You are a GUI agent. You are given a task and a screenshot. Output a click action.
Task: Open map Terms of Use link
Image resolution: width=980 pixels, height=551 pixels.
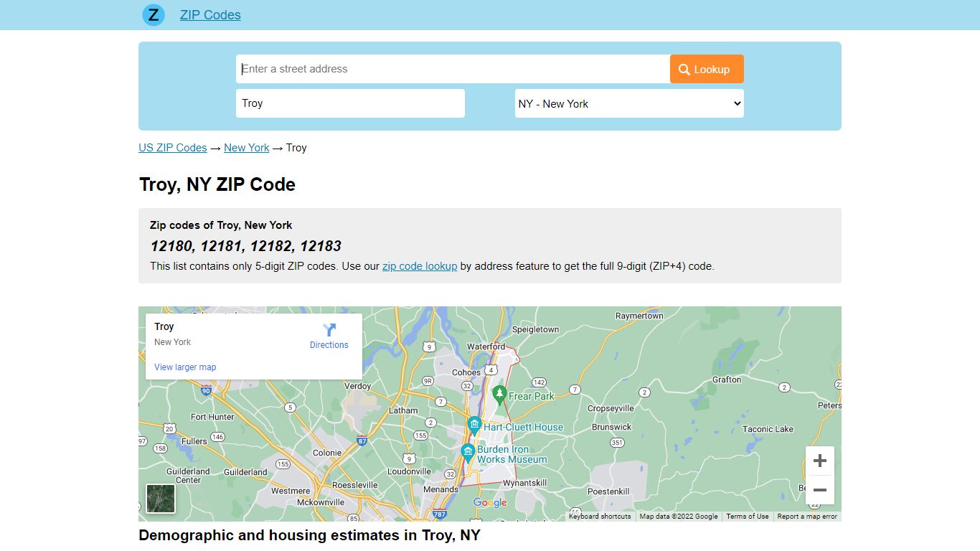point(747,517)
